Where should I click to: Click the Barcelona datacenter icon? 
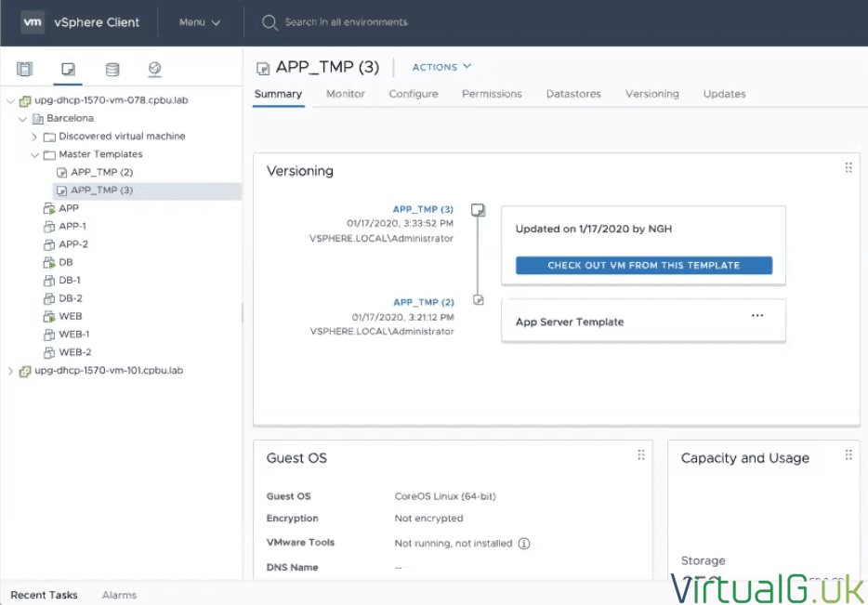click(x=38, y=118)
